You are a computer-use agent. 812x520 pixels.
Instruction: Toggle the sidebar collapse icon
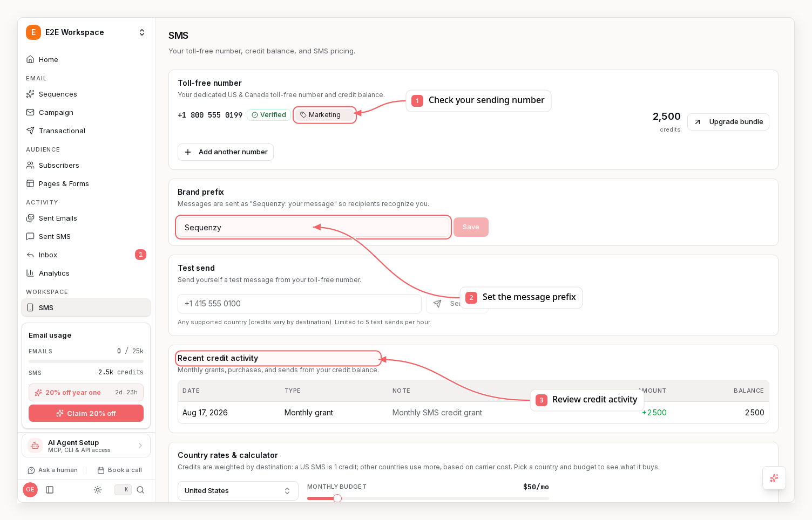coord(50,490)
